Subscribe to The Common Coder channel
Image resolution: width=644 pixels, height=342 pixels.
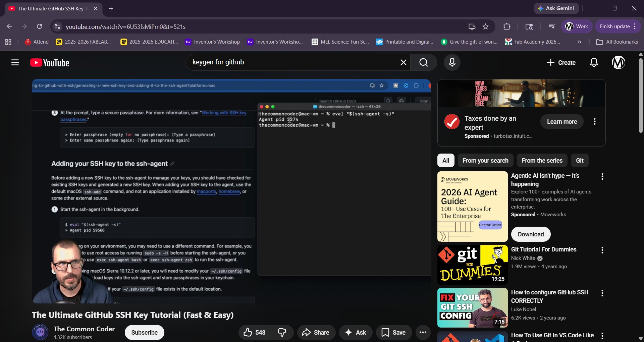pyautogui.click(x=144, y=332)
